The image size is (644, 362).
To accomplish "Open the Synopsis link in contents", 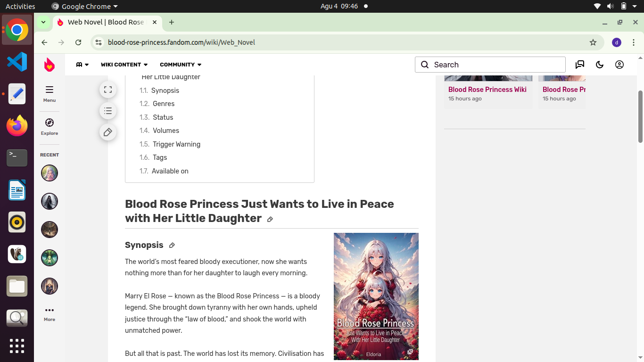I will 165,90.
